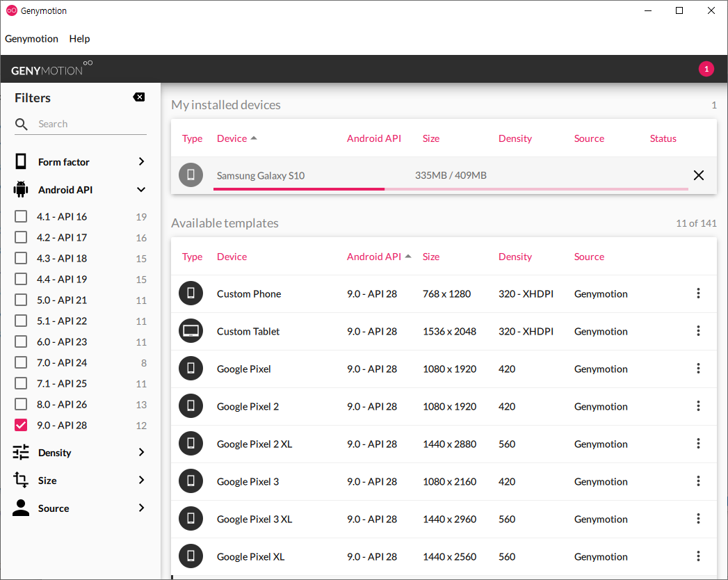The height and width of the screenshot is (580, 728).
Task: Click the Source person icon
Action: click(21, 508)
